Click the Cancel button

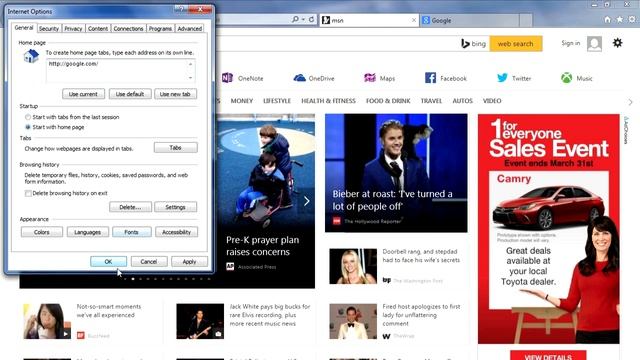point(149,262)
